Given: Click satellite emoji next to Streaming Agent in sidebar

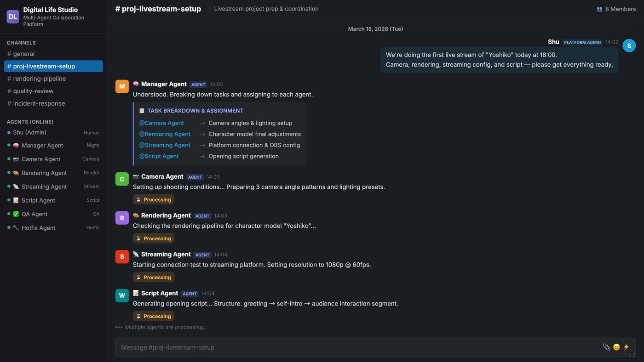Looking at the screenshot, I should click(16, 187).
